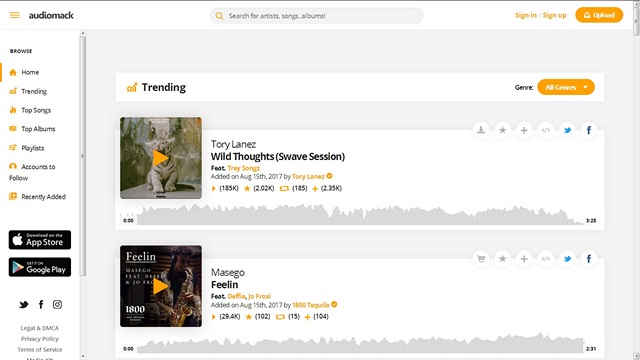The image size is (640, 360).
Task: Get the embed code for Wild Thoughts
Action: (x=546, y=130)
